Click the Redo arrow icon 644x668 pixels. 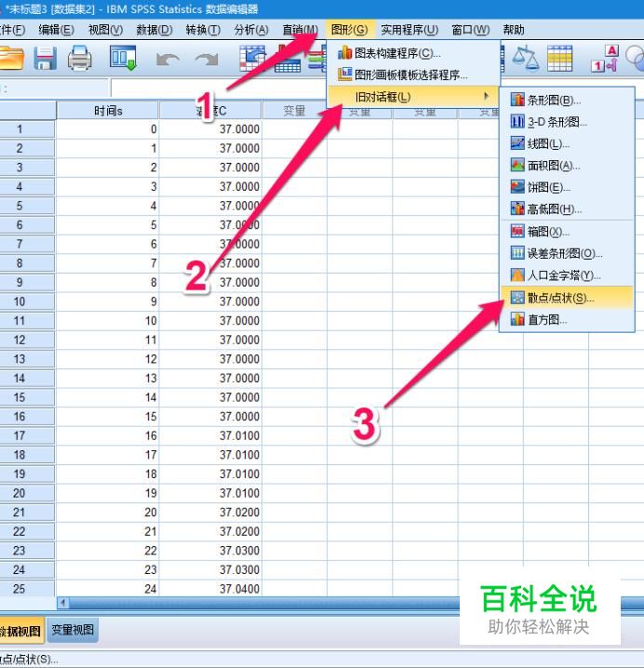[207, 60]
